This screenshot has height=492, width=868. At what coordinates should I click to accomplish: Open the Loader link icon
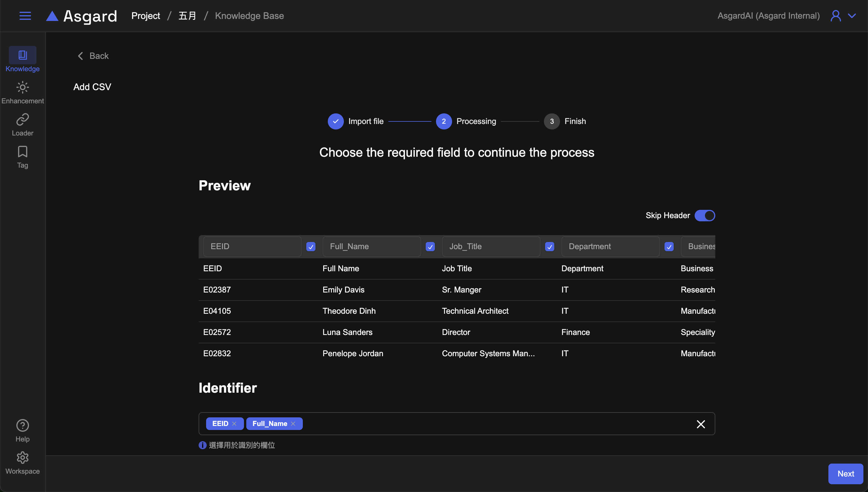23,120
